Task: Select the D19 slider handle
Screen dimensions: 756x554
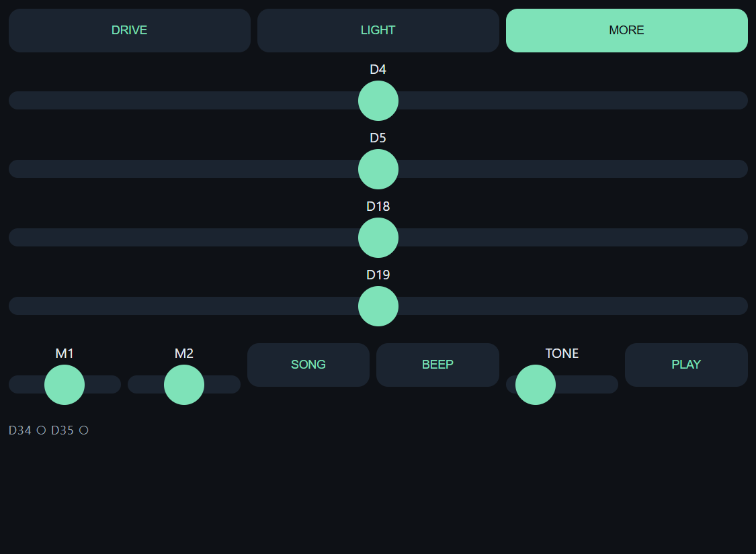Action: click(x=378, y=306)
